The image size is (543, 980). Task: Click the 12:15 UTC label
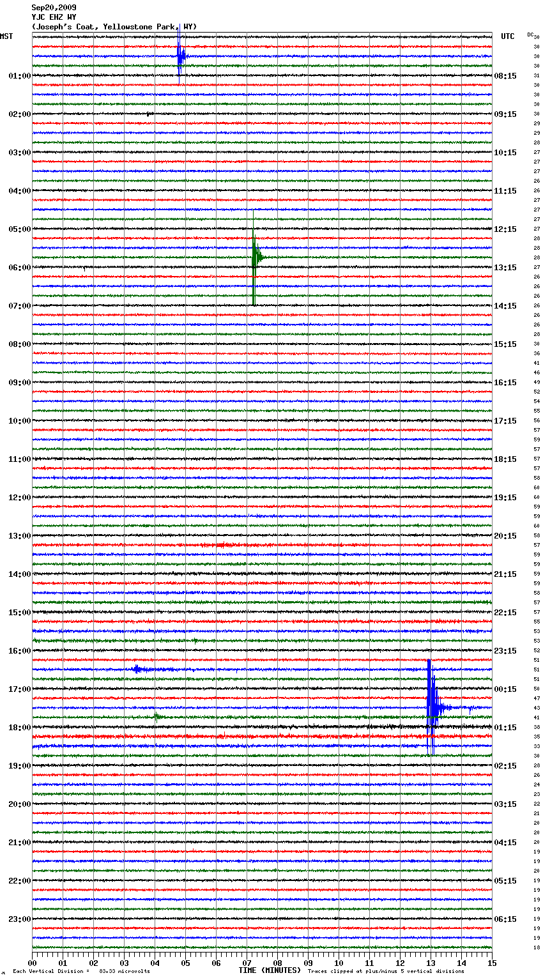(x=505, y=229)
